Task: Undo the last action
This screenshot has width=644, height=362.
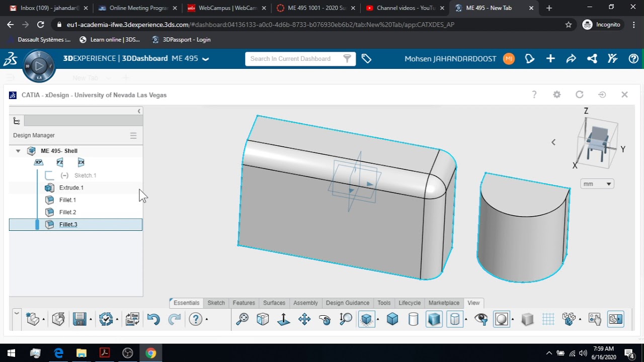Action: coord(153,319)
